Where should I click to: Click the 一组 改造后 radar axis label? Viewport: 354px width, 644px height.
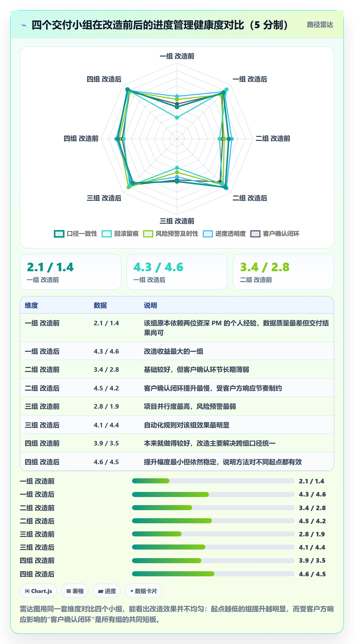click(x=250, y=79)
